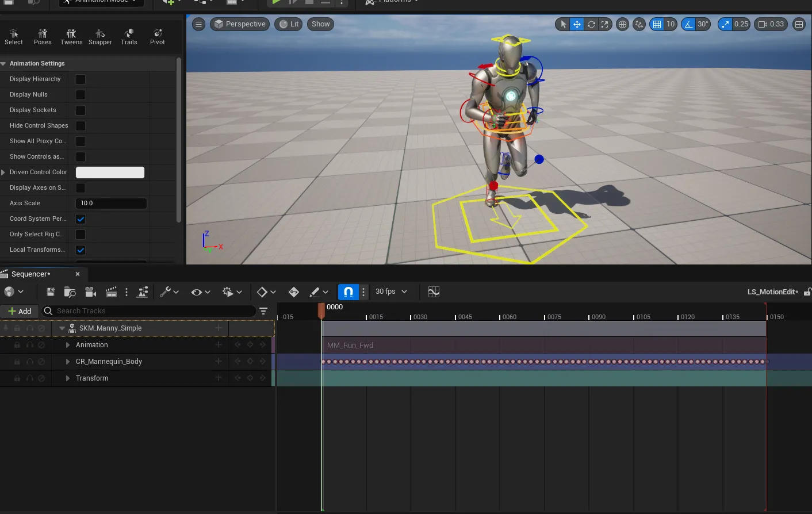
Task: Expand the Transform track
Action: coord(68,378)
